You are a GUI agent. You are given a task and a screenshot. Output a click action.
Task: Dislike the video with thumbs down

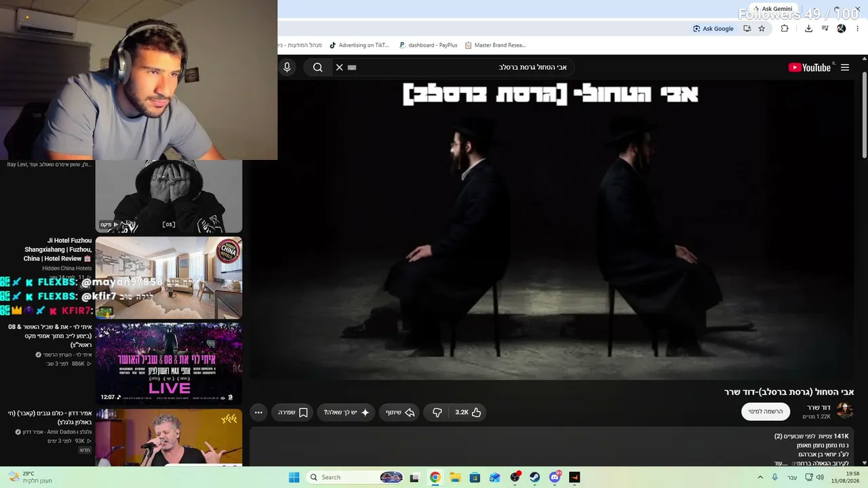tap(437, 412)
